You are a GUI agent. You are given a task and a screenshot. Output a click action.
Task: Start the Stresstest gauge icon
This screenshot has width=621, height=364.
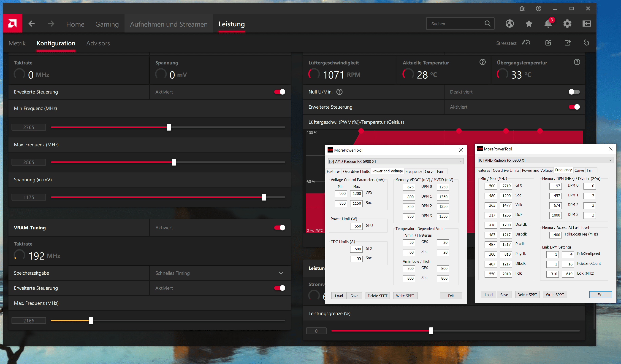coord(526,43)
